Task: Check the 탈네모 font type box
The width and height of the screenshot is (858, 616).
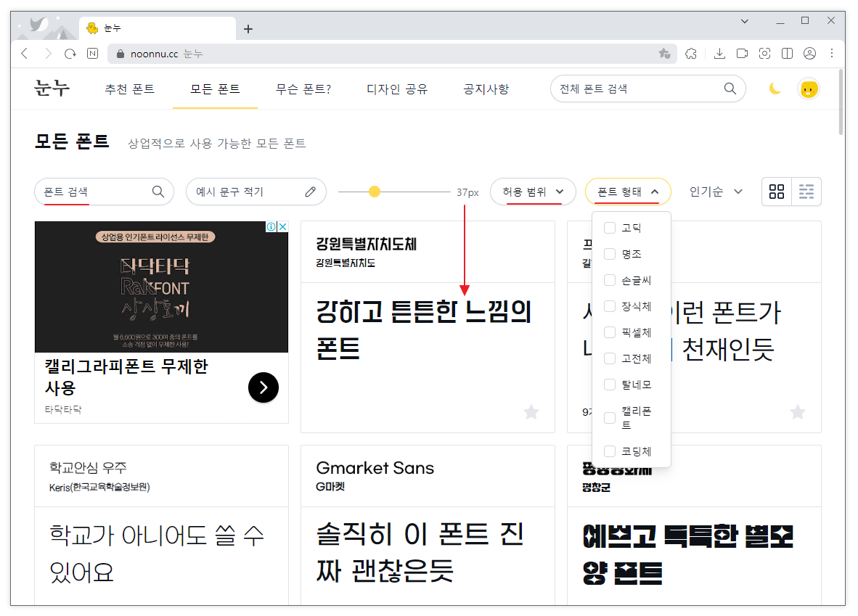Action: point(610,385)
